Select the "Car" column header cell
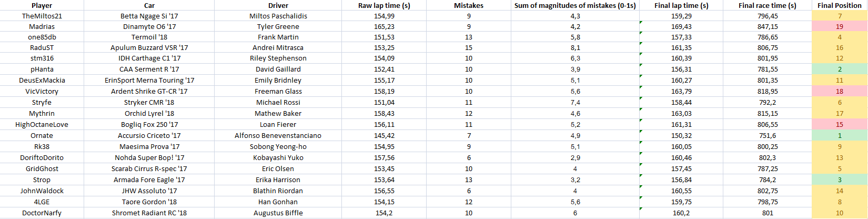 (149, 5)
